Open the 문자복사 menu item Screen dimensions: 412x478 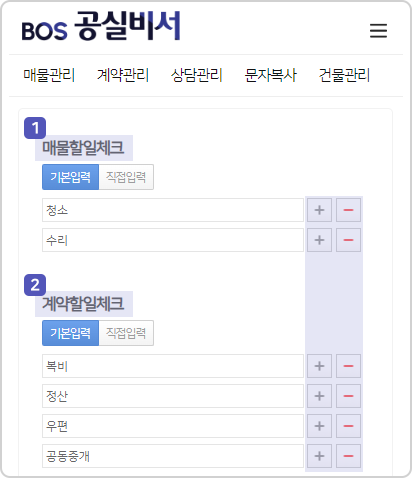[270, 75]
